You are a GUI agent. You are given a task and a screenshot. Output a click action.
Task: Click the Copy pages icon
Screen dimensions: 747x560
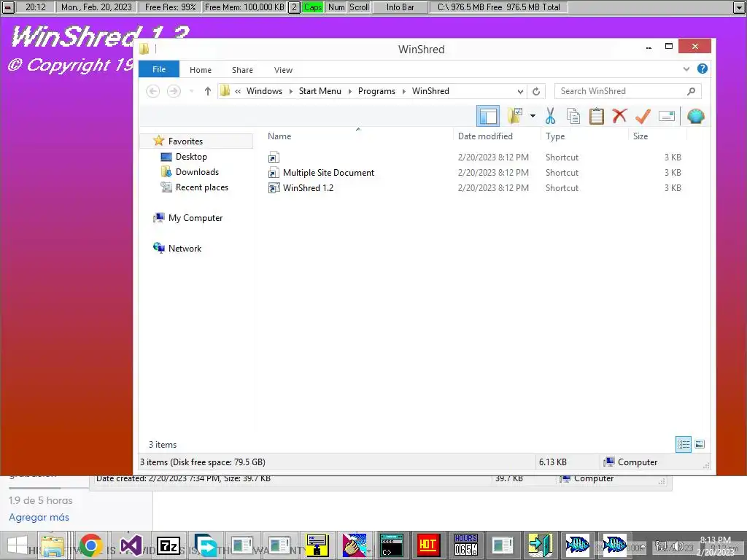pos(573,116)
